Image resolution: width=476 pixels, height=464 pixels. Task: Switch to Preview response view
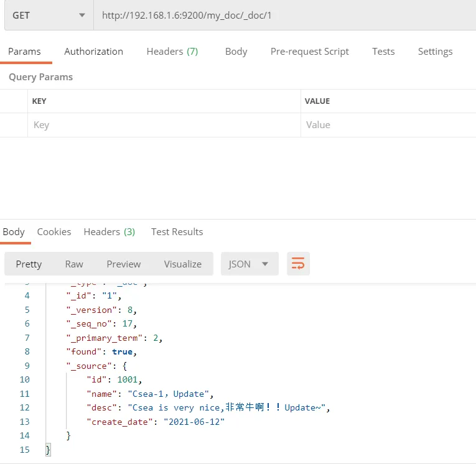123,264
